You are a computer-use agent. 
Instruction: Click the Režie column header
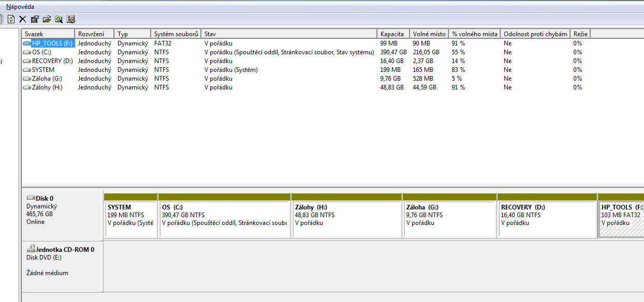(x=580, y=34)
